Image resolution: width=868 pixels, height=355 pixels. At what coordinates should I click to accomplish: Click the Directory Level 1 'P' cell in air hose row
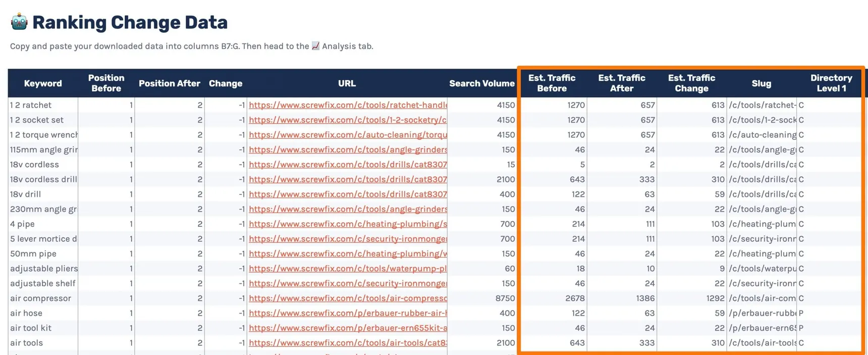point(829,313)
